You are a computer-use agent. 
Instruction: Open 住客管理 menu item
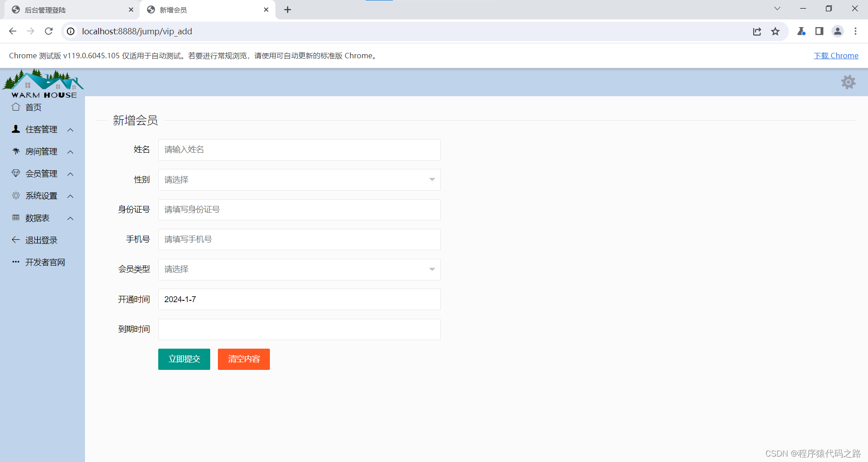click(x=42, y=129)
